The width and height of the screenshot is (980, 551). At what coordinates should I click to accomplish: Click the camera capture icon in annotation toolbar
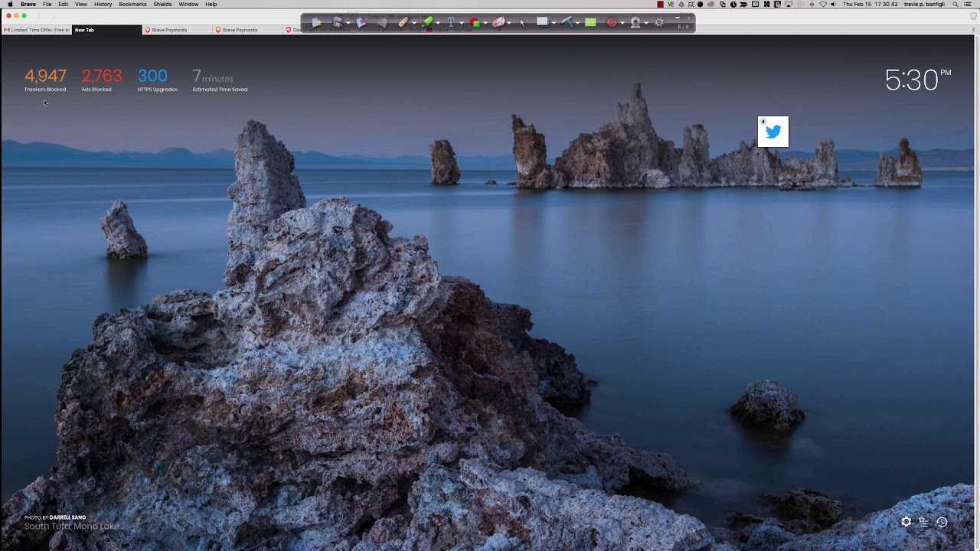338,23
